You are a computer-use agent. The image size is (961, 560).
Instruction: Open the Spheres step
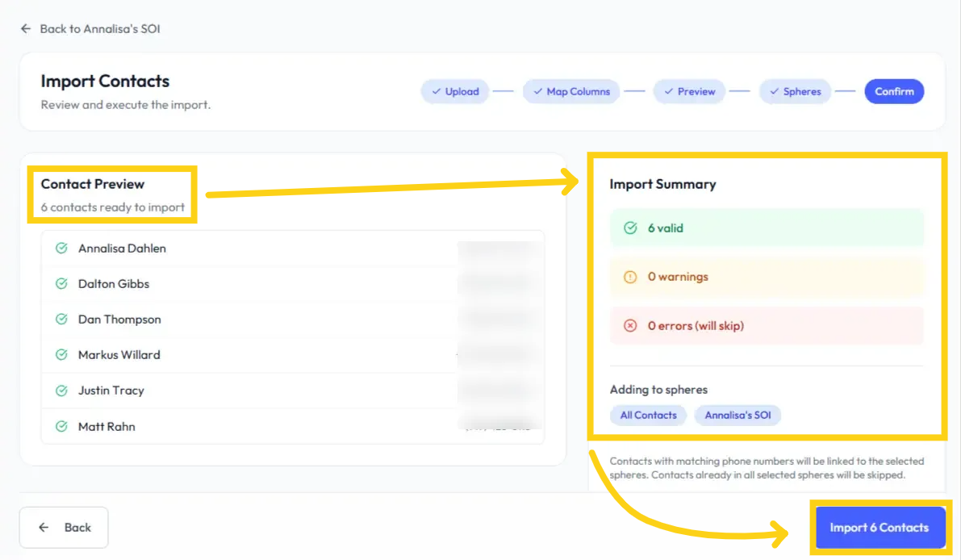[795, 92]
